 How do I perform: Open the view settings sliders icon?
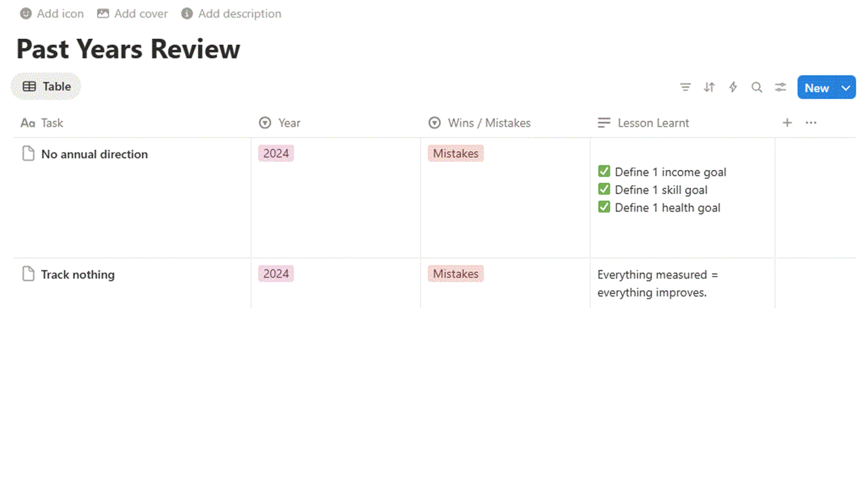pyautogui.click(x=781, y=87)
